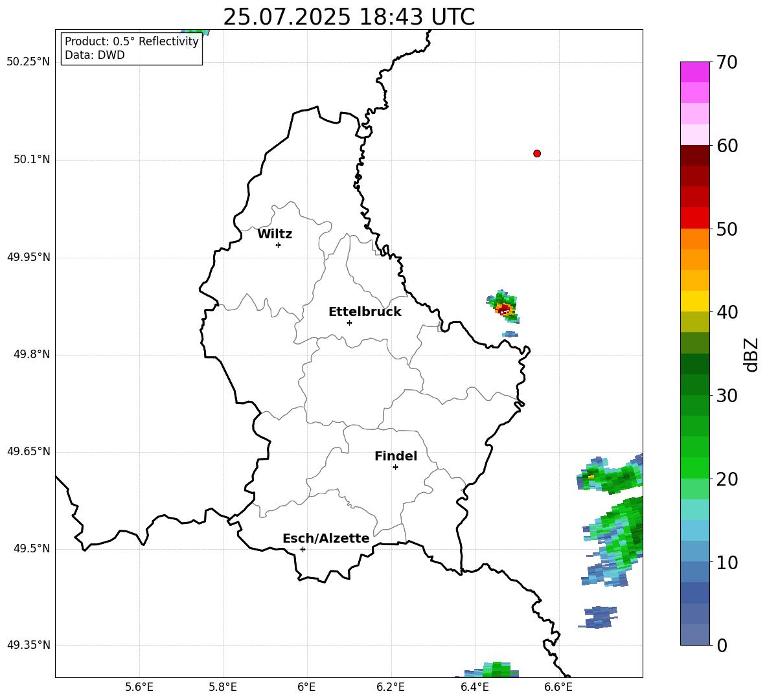Click the title 25.07.2025 18:43 UTC
This screenshot has height=700, width=767.
349,17
